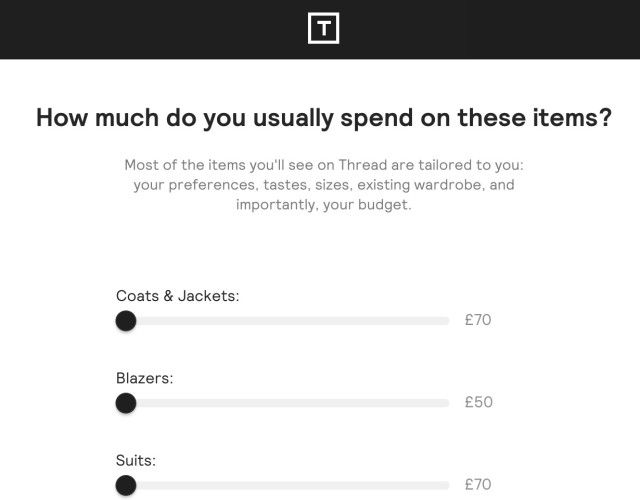Click the "importantly, your budget." line

[x=324, y=204]
